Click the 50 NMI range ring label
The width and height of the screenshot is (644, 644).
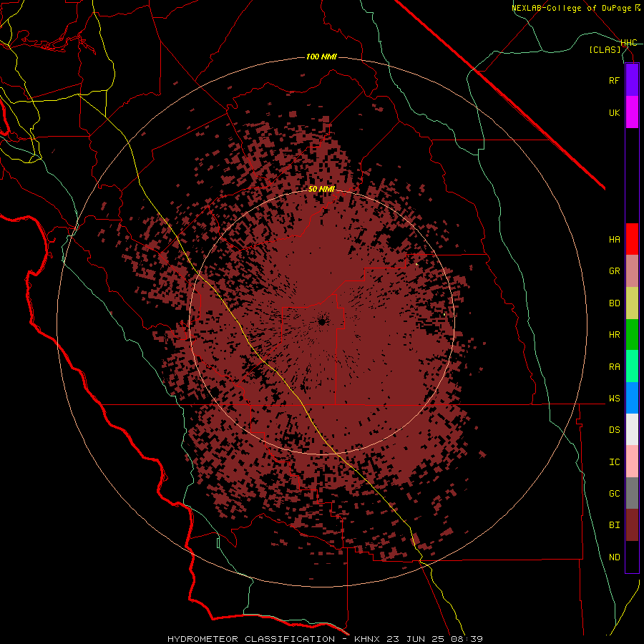(321, 189)
